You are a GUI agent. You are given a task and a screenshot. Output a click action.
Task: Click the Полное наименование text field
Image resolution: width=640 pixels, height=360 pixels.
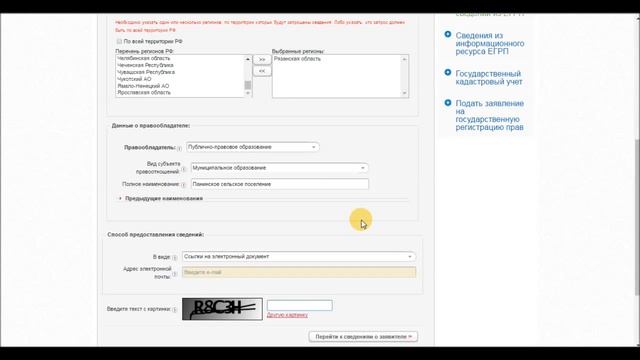pos(280,184)
